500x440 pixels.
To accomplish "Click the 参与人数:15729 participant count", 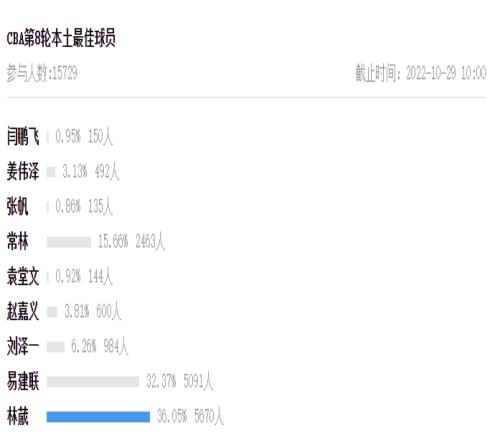I will click(42, 73).
